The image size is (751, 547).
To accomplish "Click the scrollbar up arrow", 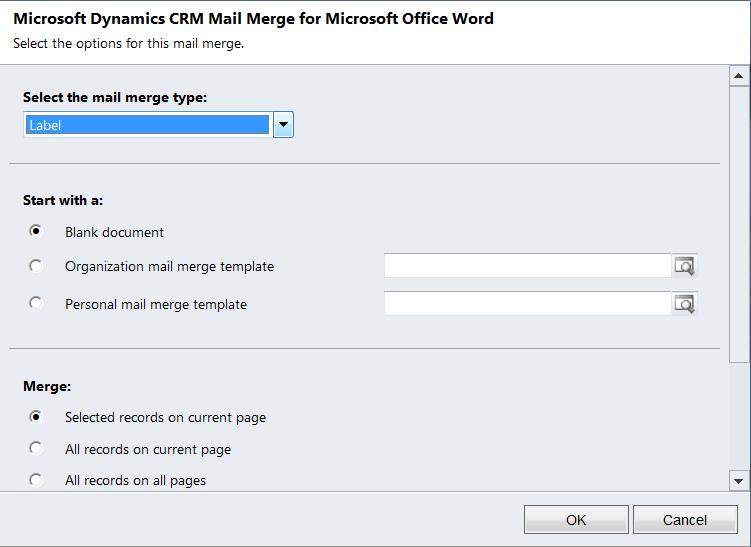I will [739, 76].
